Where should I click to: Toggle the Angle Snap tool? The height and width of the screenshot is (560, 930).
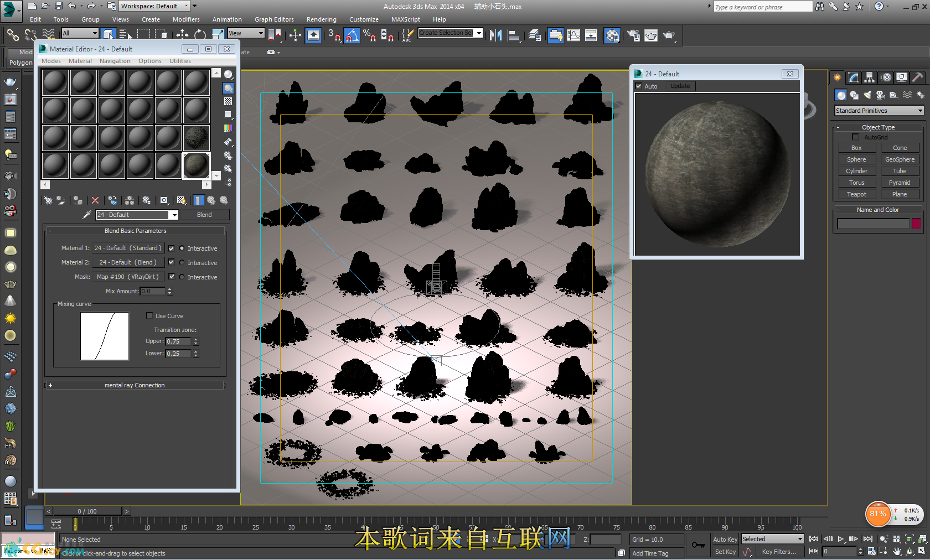[x=352, y=35]
